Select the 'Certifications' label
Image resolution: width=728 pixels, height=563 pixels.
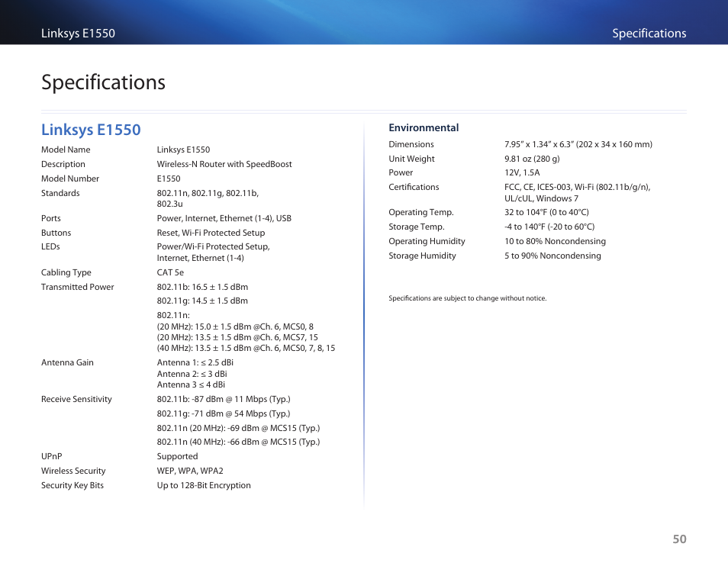pos(414,187)
